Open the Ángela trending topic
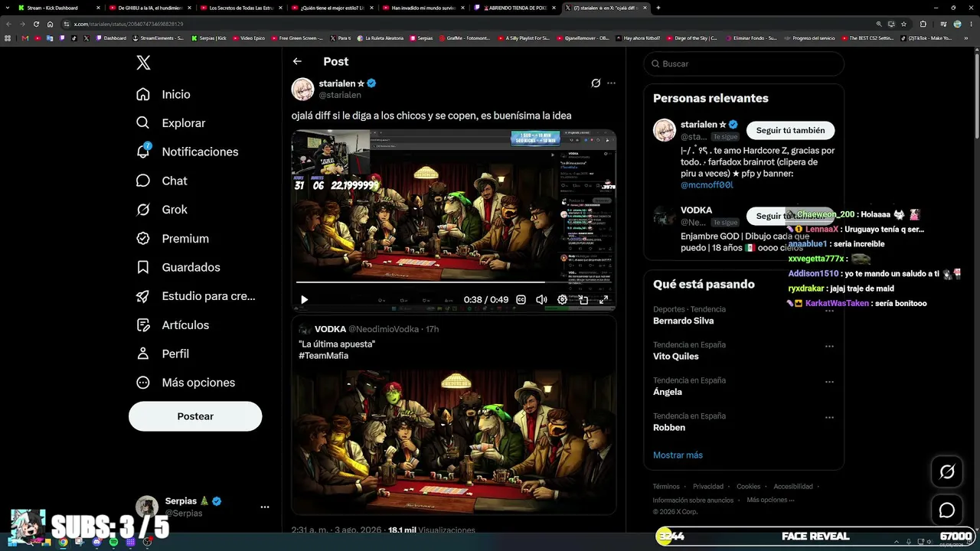This screenshot has width=980, height=551. (667, 392)
